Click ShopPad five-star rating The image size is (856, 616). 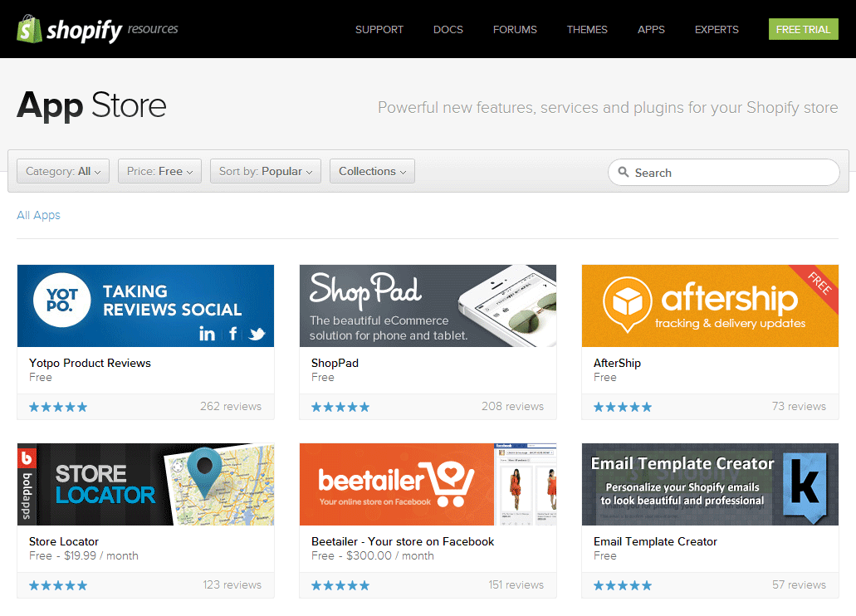[x=340, y=407]
